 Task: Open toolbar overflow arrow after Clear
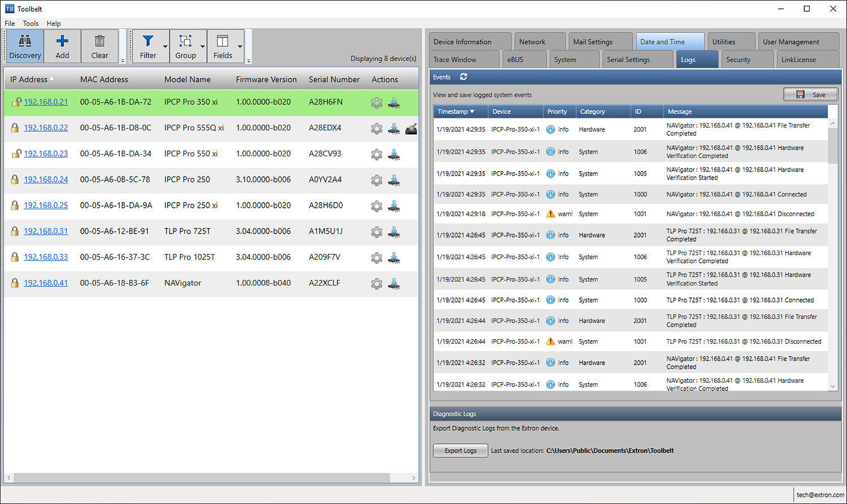coord(123,60)
